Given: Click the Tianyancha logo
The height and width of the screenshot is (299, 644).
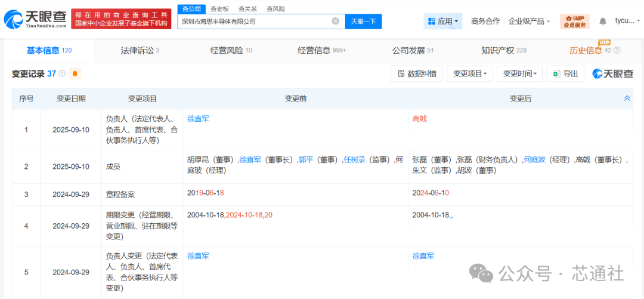Looking at the screenshot, I should pyautogui.click(x=35, y=19).
